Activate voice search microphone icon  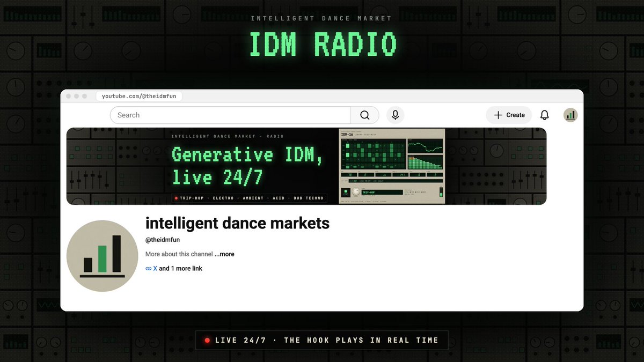click(x=395, y=115)
